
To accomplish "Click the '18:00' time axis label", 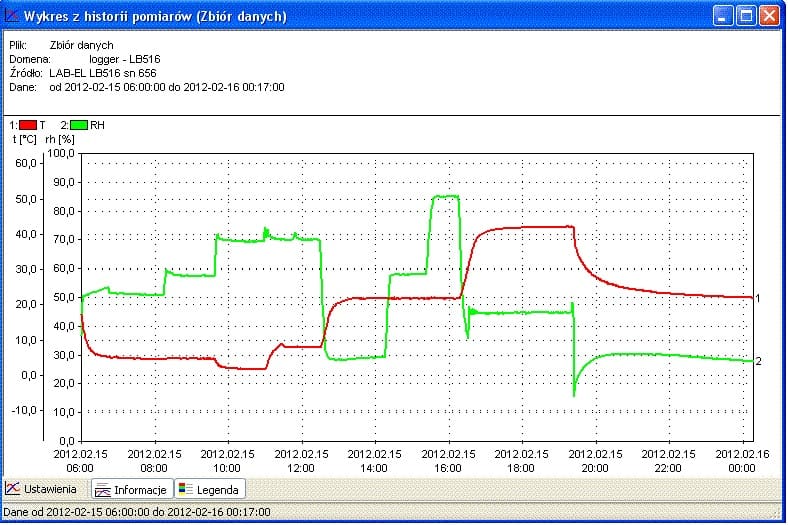I will [x=521, y=468].
